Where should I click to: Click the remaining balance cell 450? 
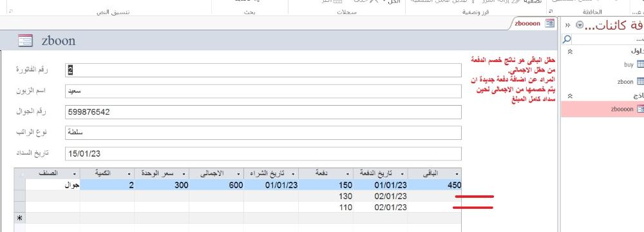pos(435,185)
